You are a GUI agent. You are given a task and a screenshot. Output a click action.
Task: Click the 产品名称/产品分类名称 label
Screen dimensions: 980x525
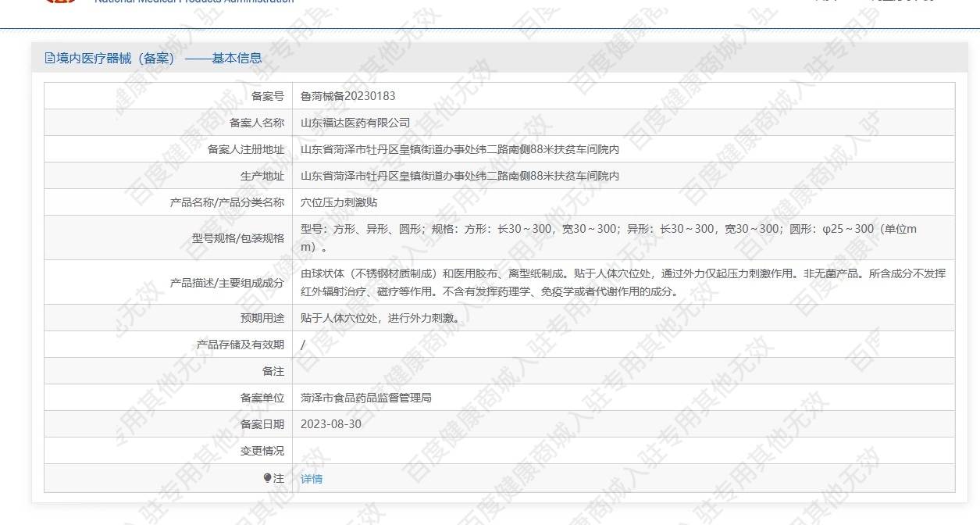[x=227, y=202]
